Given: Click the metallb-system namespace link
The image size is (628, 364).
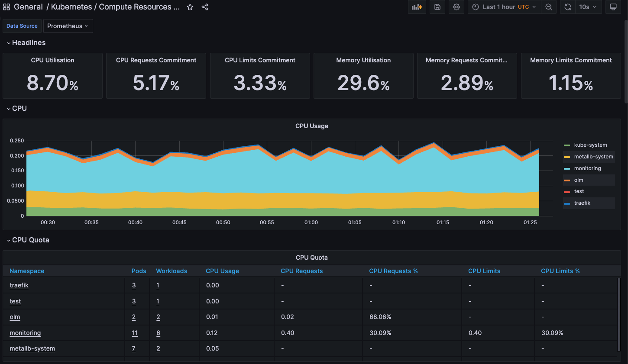Looking at the screenshot, I should [32, 348].
